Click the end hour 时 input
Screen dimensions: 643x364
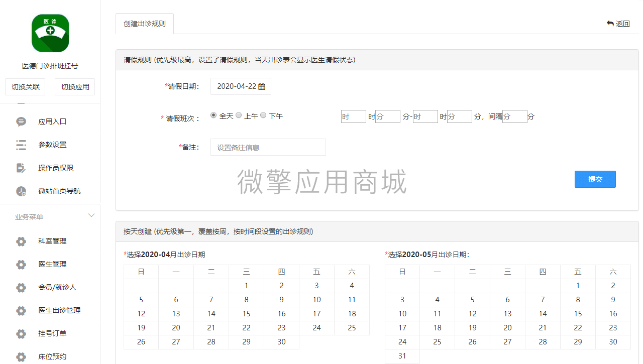(x=425, y=116)
